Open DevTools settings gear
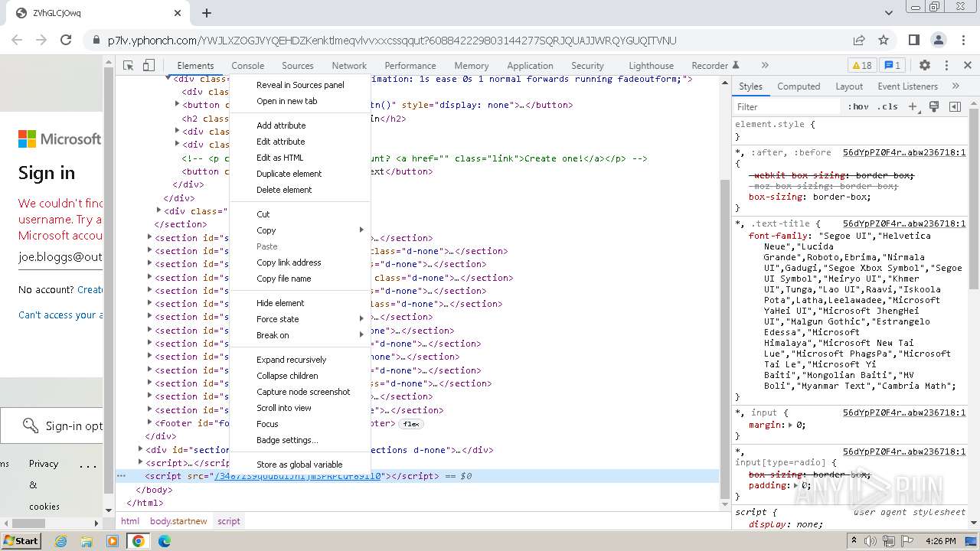This screenshot has width=980, height=551. tap(925, 66)
